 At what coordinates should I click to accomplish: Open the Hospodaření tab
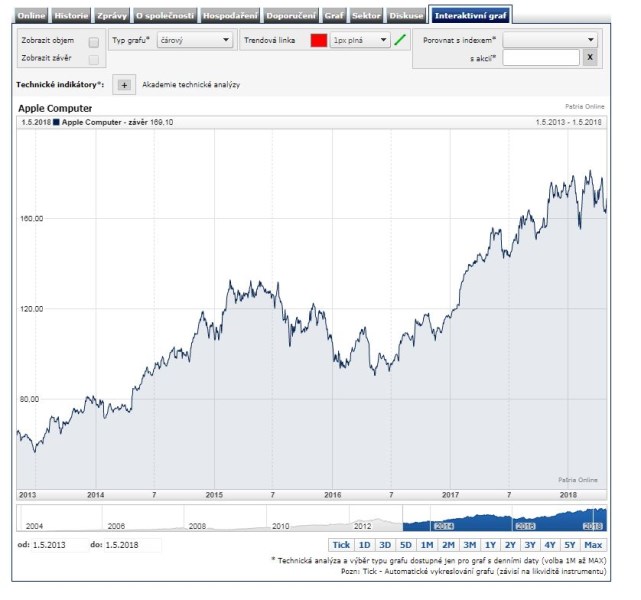coord(230,16)
